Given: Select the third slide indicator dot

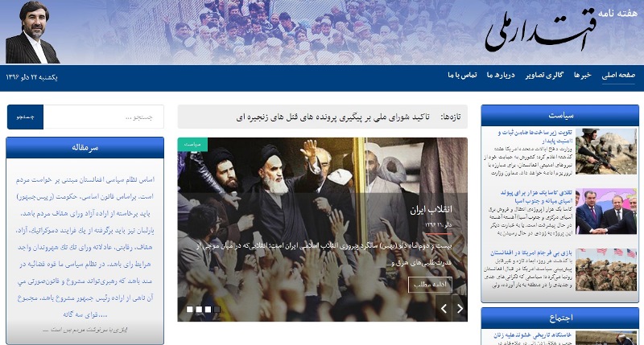Looking at the screenshot, I should 208,310.
